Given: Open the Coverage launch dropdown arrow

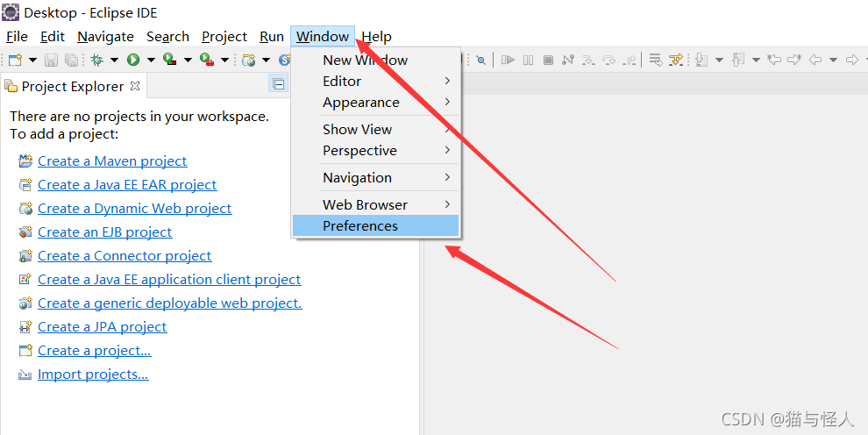Looking at the screenshot, I should click(188, 60).
